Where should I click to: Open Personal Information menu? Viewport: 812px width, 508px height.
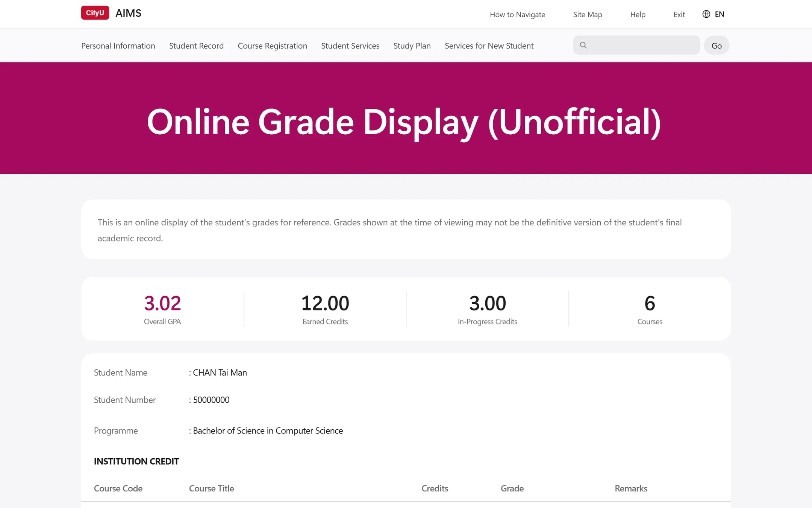(x=118, y=46)
